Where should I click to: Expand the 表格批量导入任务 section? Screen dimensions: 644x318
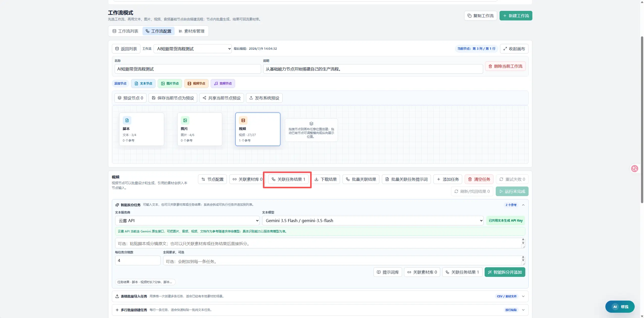tap(320, 296)
